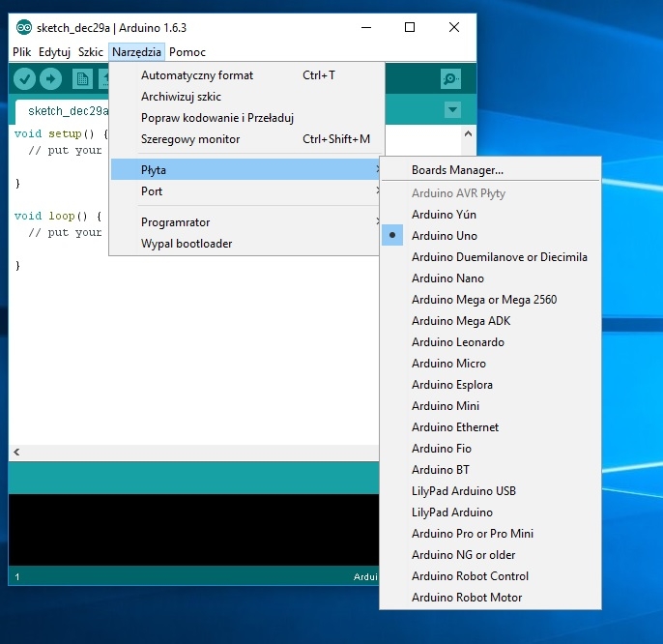Select the Arduino Leonardo board
Viewport: 663px width, 644px height.
point(491,342)
